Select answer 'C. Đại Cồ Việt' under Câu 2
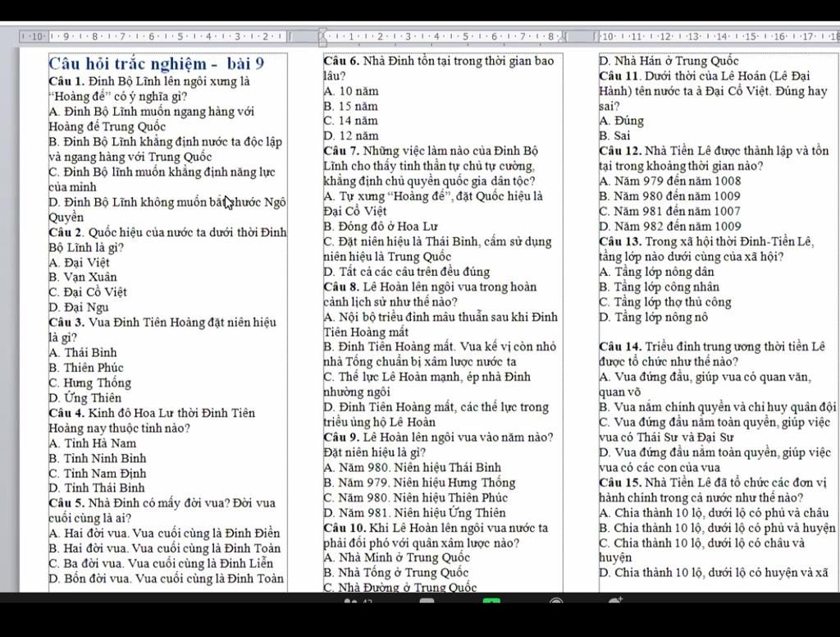The width and height of the screenshot is (840, 637). click(x=88, y=292)
